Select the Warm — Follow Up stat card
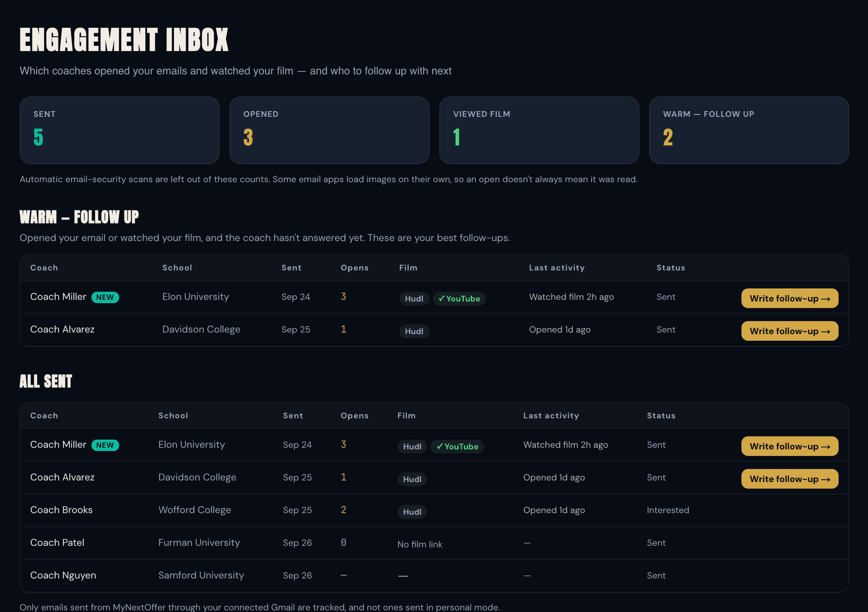This screenshot has width=868, height=612. [749, 130]
